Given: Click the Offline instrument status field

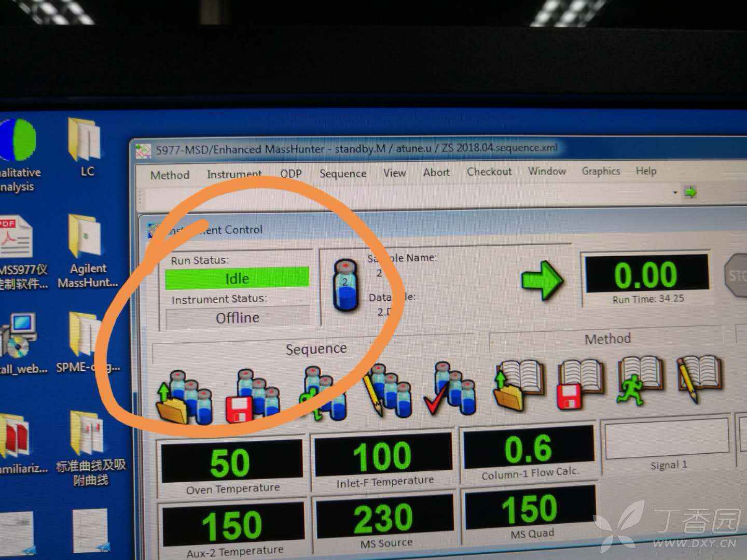Looking at the screenshot, I should tap(238, 317).
